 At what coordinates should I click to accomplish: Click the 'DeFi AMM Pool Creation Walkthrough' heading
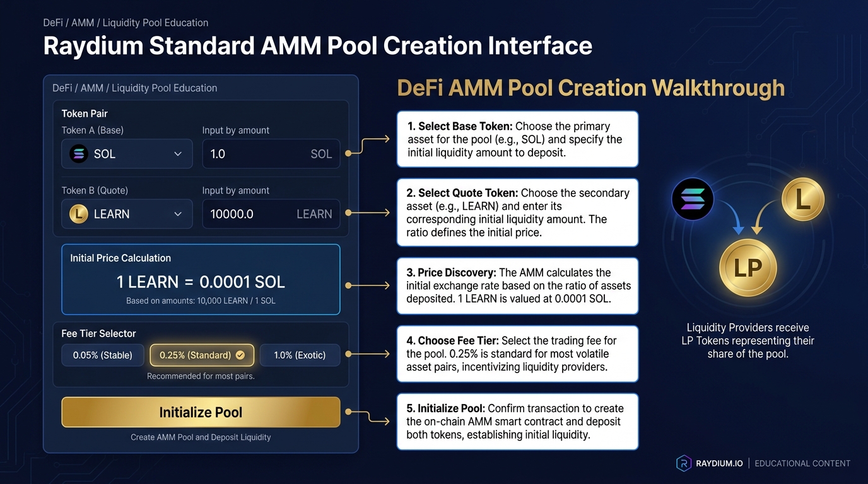click(x=591, y=88)
